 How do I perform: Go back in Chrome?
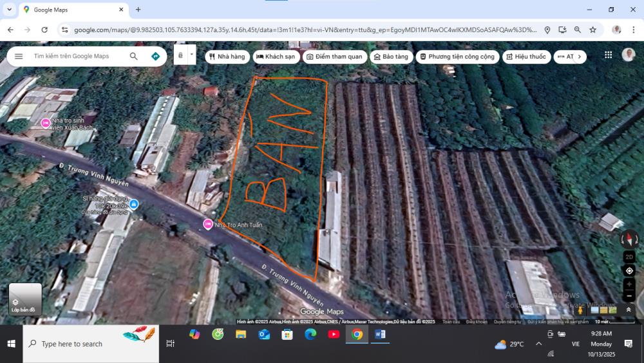click(x=11, y=30)
